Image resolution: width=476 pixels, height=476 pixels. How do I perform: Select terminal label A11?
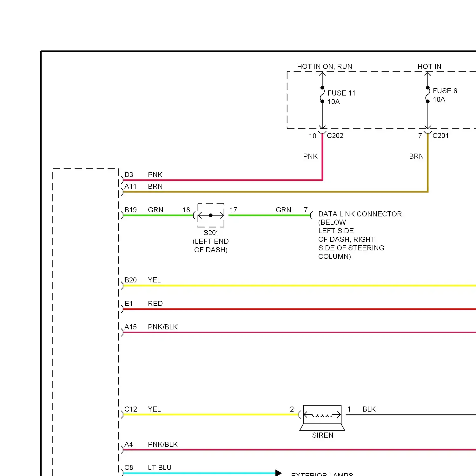(x=130, y=187)
